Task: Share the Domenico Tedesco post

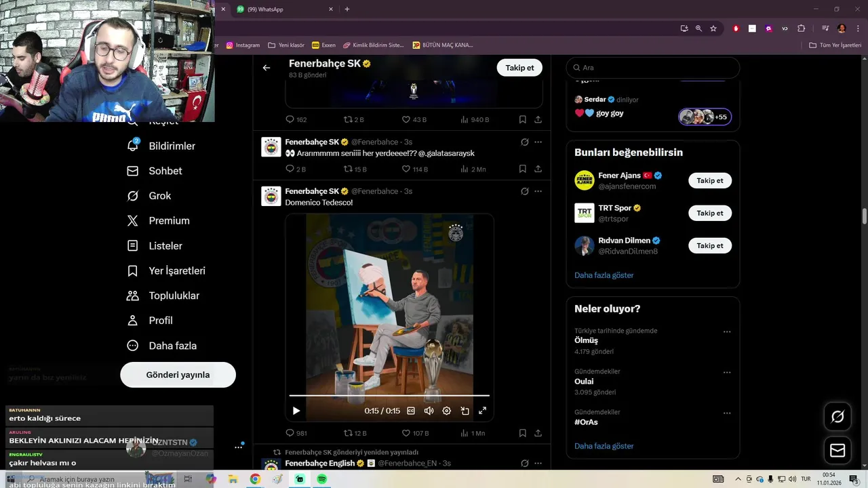Action: tap(538, 433)
